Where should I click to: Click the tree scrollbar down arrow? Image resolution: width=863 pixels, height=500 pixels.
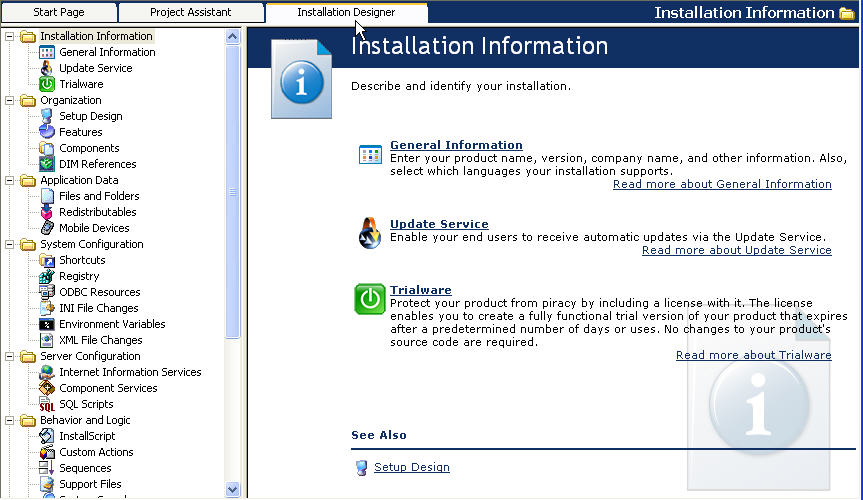[233, 490]
